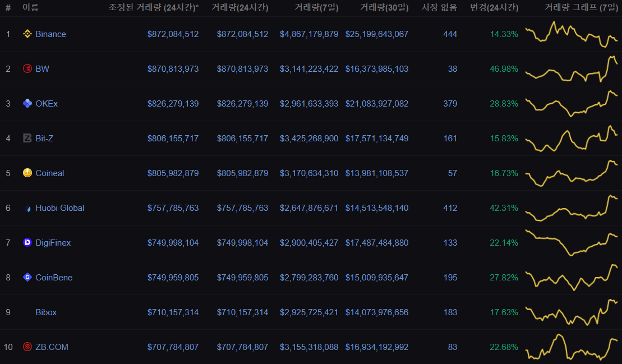Screen dimensions: 622x364
Task: Open the ZB.COM exchange link
Action: pyautogui.click(x=52, y=347)
